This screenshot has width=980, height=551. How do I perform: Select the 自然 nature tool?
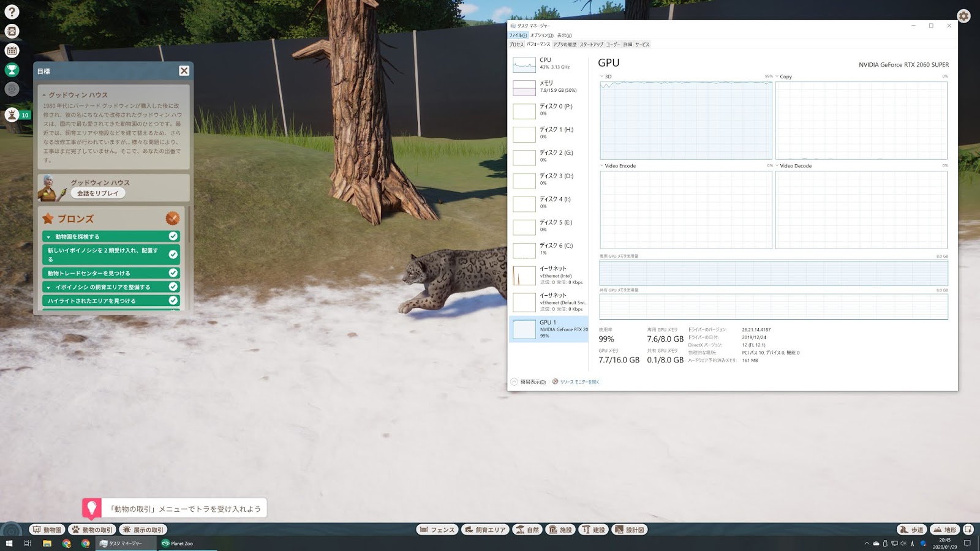tap(527, 530)
